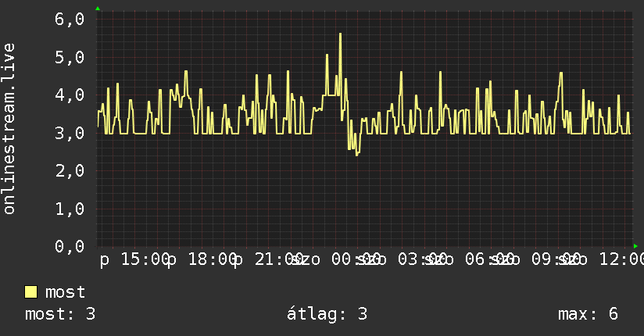Click the 'p 15:00' time axis label

pos(134,259)
